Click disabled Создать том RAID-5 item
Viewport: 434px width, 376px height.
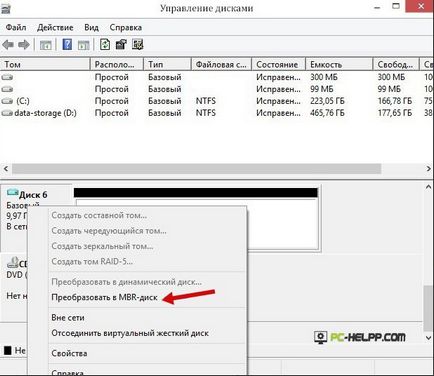[92, 261]
